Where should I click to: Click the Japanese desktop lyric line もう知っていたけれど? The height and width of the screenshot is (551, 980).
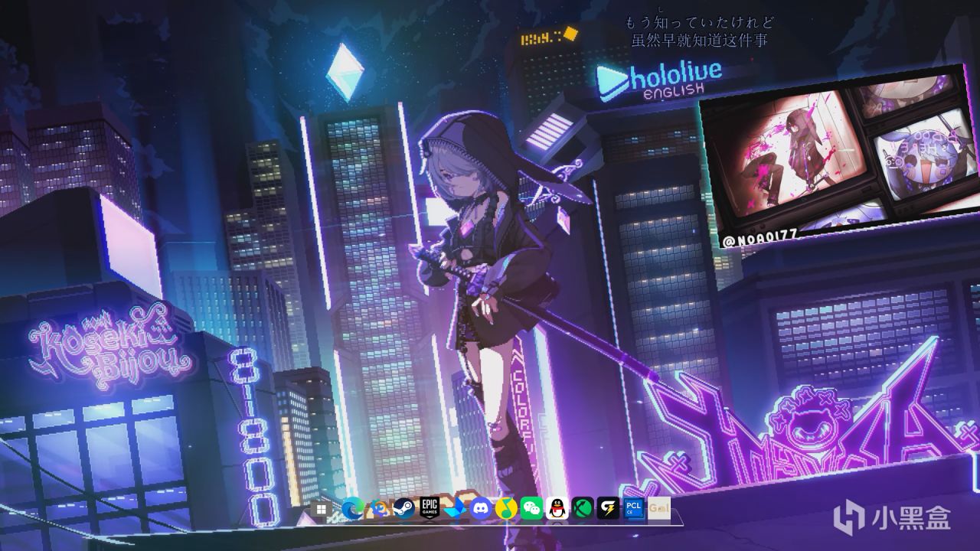700,21
